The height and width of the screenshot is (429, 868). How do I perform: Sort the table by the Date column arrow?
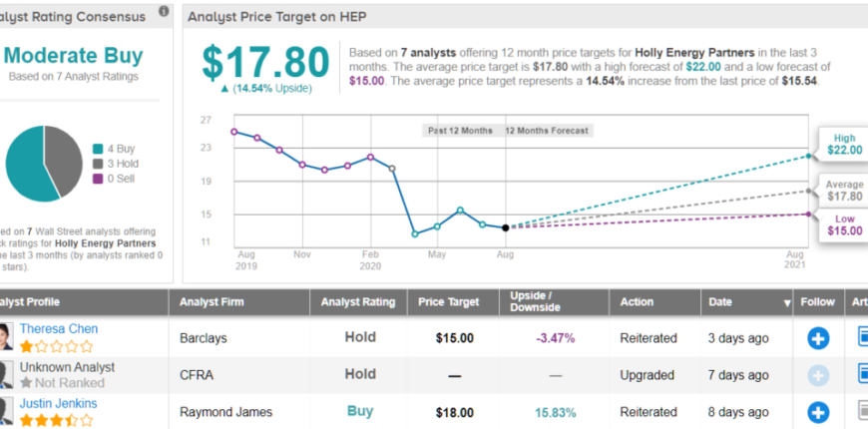point(786,303)
